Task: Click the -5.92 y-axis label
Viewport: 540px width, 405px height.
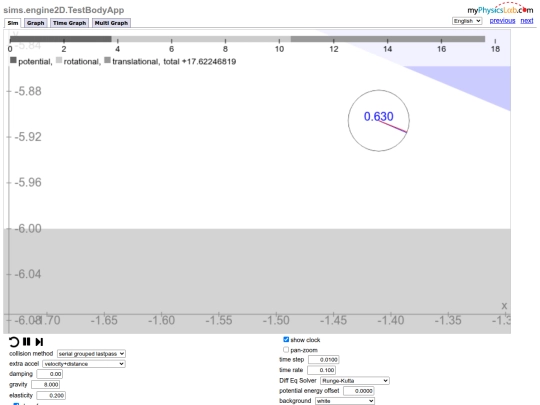Action: click(28, 137)
